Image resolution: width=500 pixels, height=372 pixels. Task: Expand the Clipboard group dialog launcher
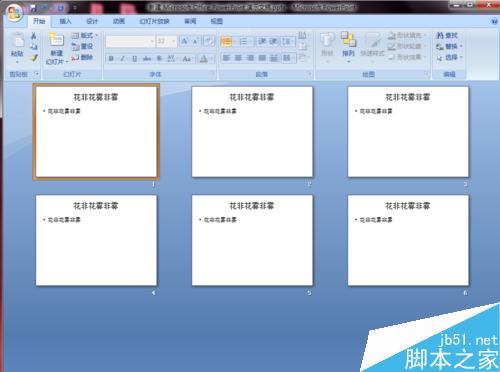pyautogui.click(x=37, y=74)
